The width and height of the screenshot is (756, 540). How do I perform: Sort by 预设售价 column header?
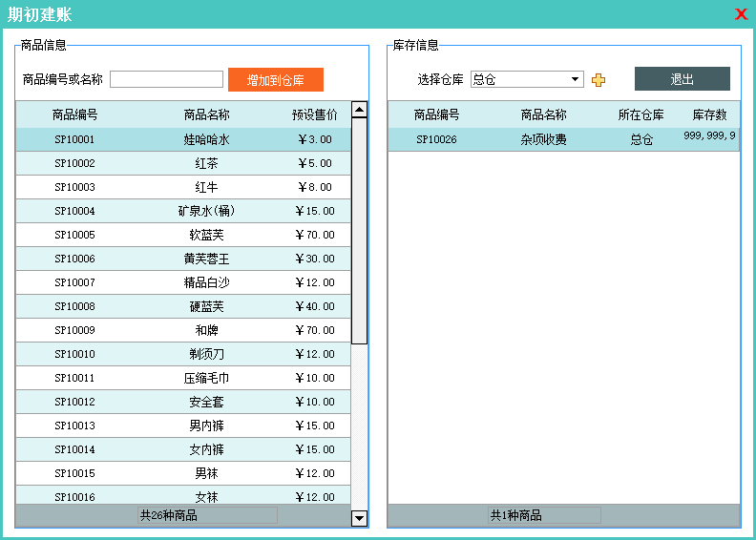coord(314,114)
